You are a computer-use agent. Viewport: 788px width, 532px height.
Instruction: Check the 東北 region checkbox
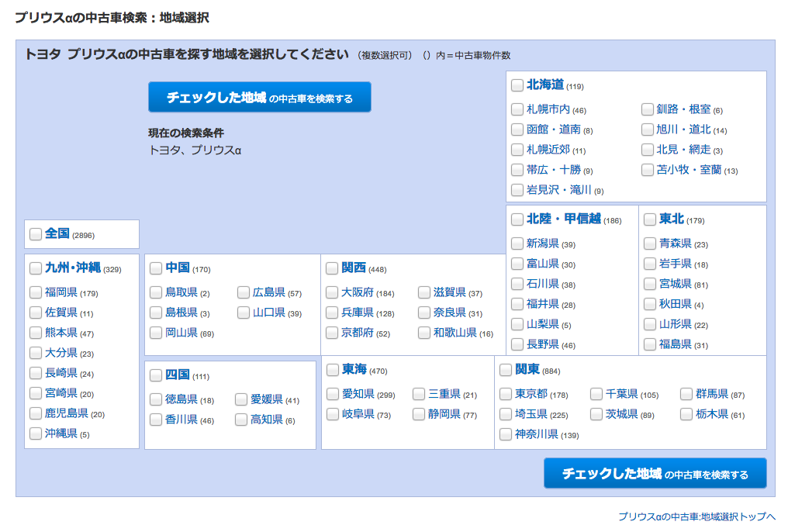[x=650, y=219]
